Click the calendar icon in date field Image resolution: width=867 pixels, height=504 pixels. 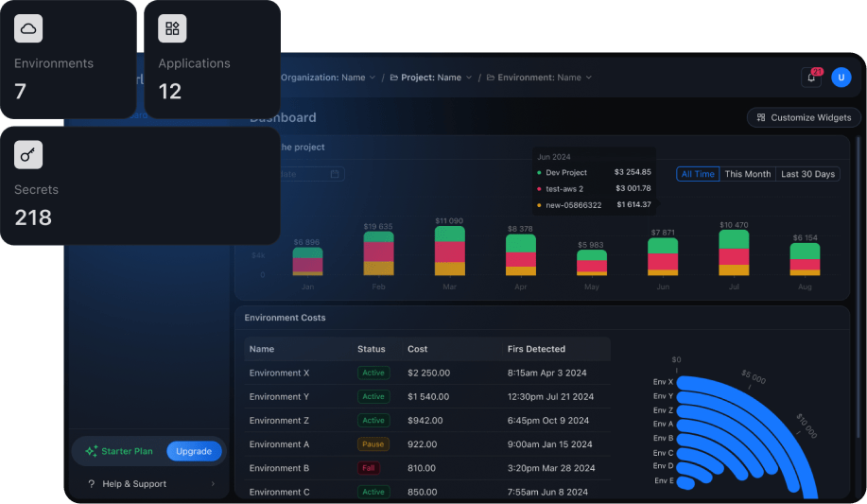(335, 174)
